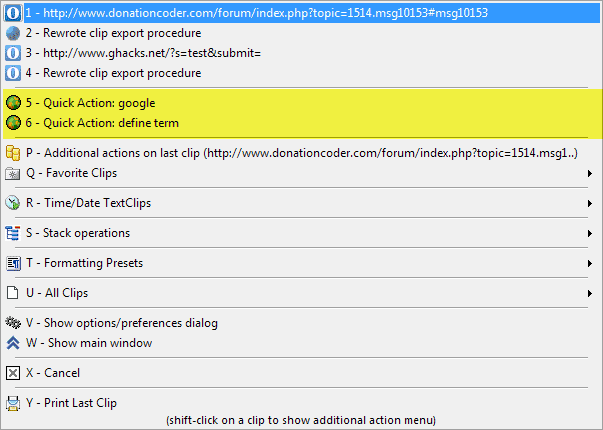Click the gear icon for options dialog
This screenshot has height=430, width=603.
(13, 323)
